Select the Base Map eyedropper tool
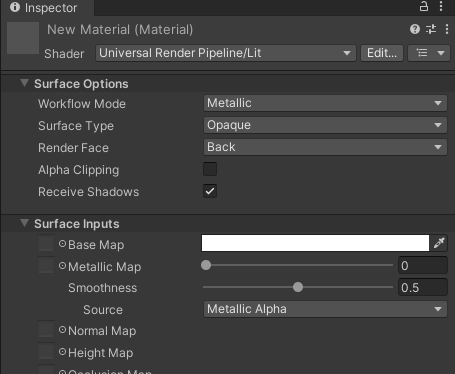Viewport: 455px width, 374px height. pos(439,243)
